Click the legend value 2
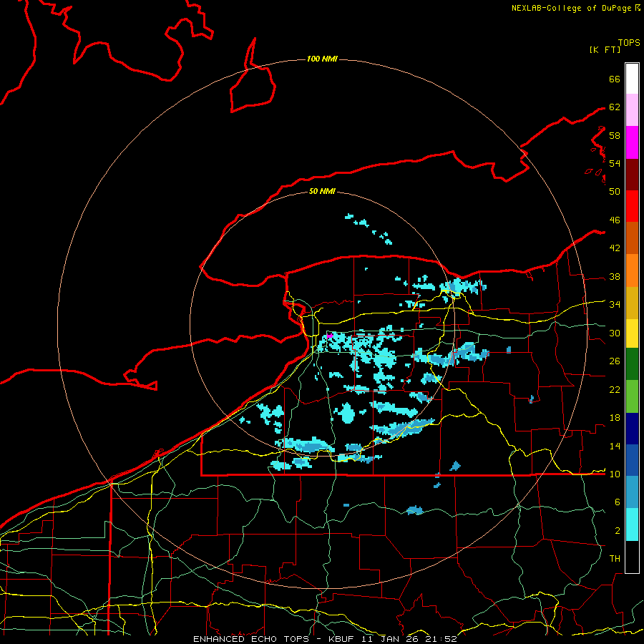Viewport: 644px width, 644px height. coord(618,531)
